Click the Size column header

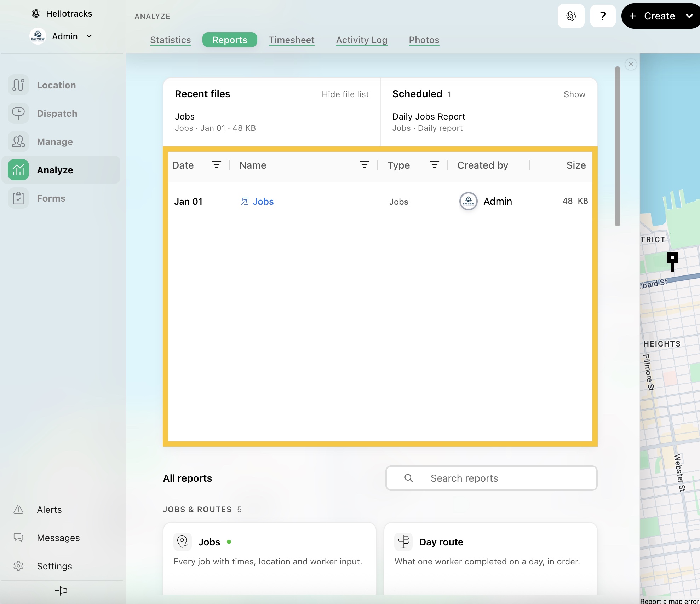[576, 165]
